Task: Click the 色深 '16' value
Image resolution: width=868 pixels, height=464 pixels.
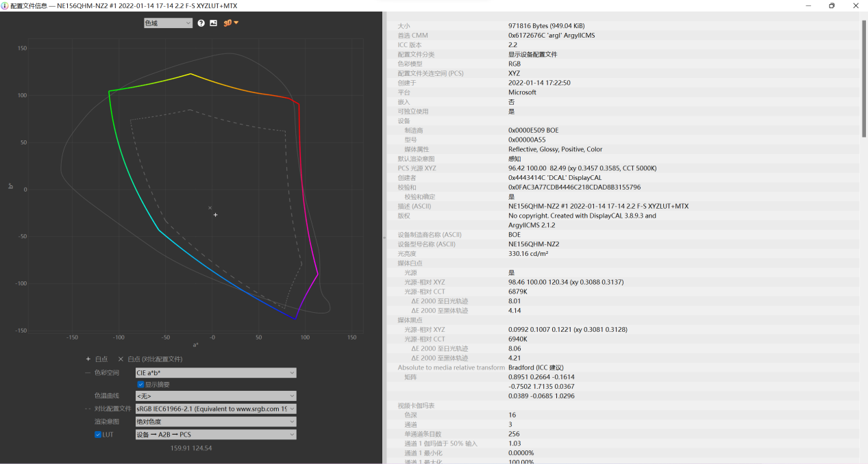Action: [512, 415]
